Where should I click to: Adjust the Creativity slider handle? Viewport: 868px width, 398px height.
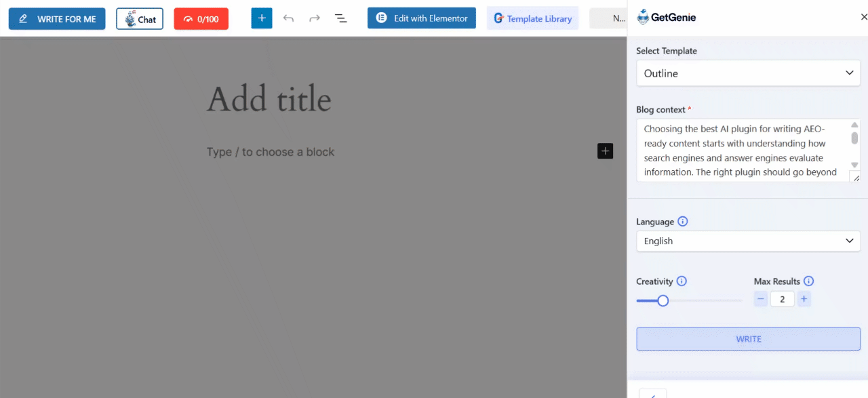tap(662, 300)
